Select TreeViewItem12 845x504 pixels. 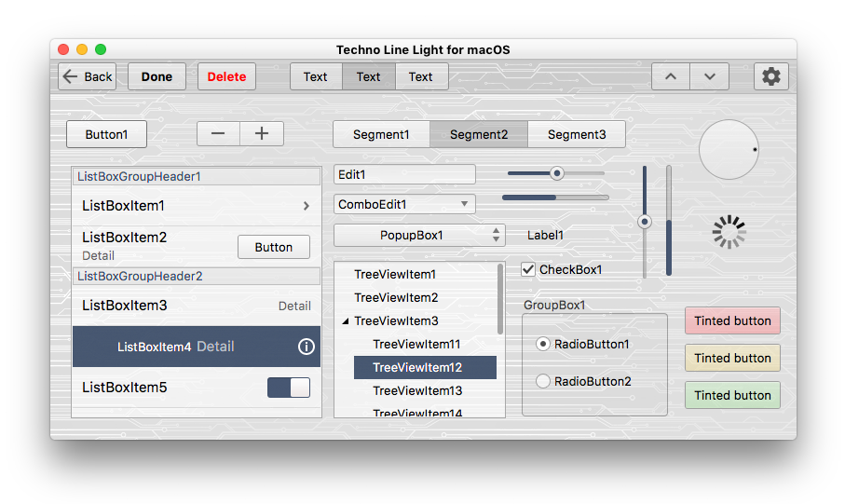click(x=425, y=368)
